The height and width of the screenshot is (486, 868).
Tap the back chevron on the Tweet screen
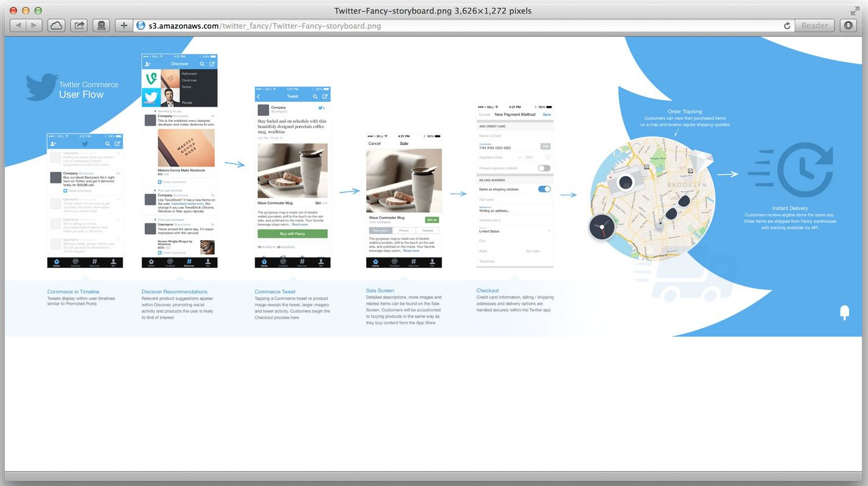[x=258, y=96]
